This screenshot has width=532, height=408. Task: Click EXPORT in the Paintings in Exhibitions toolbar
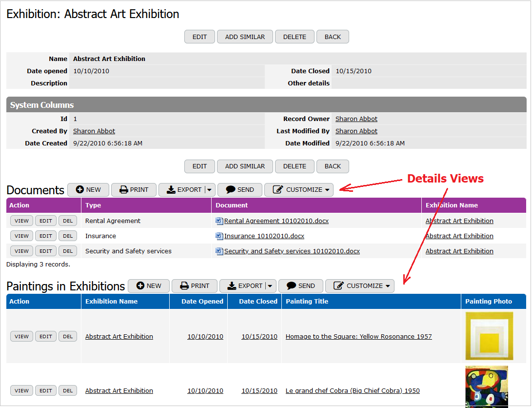coord(246,286)
